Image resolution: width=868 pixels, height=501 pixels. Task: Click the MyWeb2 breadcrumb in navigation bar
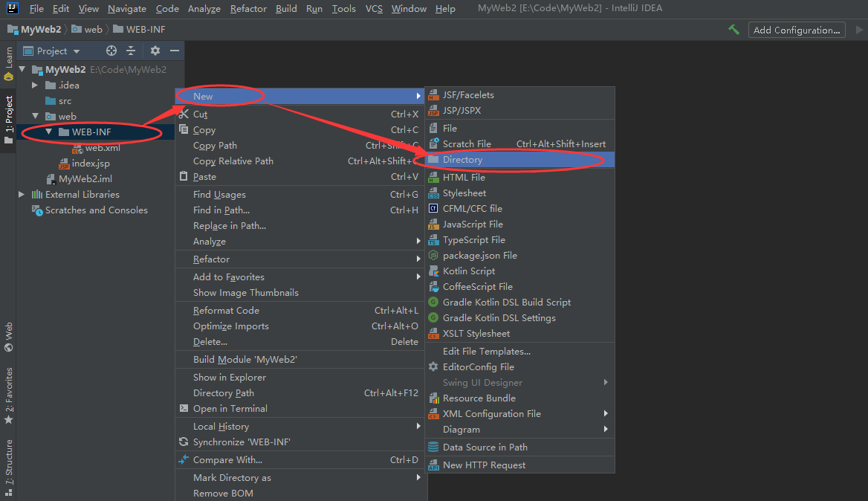(34, 29)
